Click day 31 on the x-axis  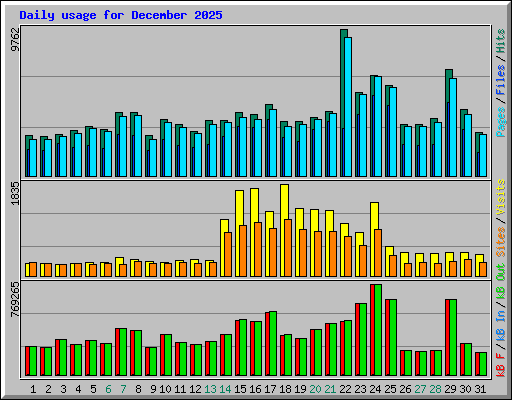point(480,389)
